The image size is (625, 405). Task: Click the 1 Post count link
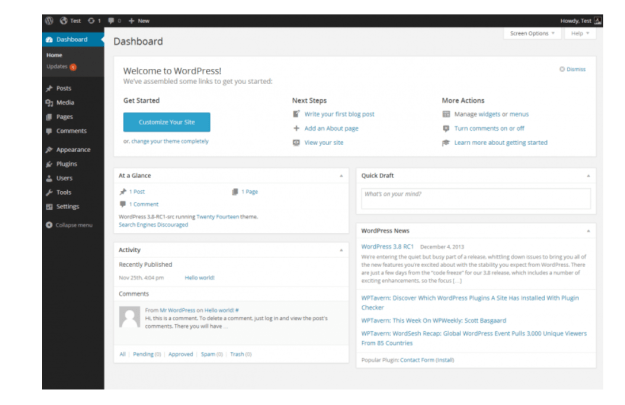click(x=137, y=192)
